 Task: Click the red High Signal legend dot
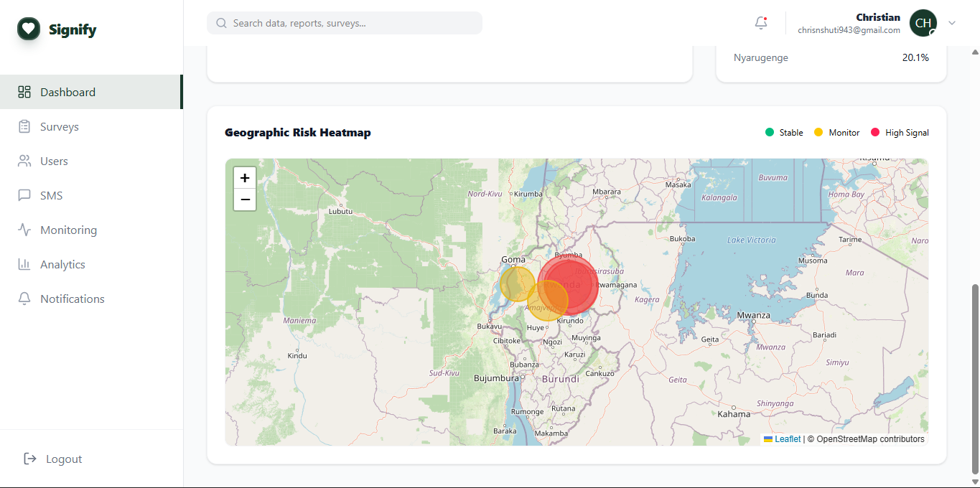point(875,132)
